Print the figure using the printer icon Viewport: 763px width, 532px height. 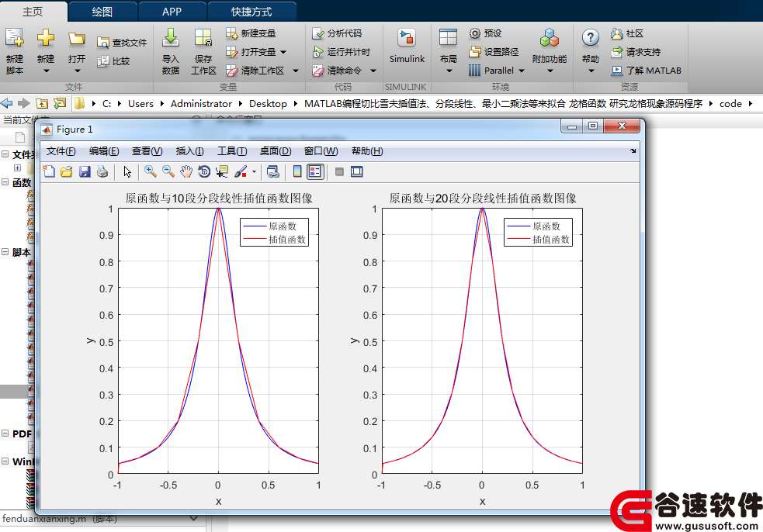click(102, 171)
